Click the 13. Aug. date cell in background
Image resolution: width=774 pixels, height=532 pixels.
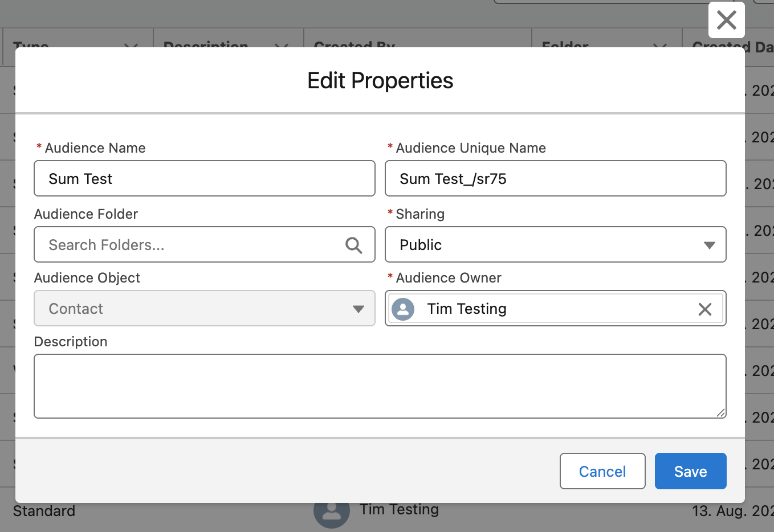[732, 511]
